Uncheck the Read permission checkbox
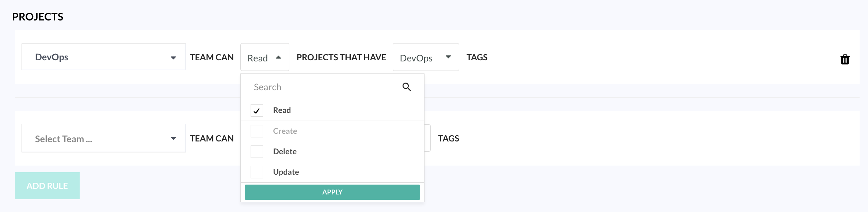This screenshot has height=212, width=868. pos(257,110)
